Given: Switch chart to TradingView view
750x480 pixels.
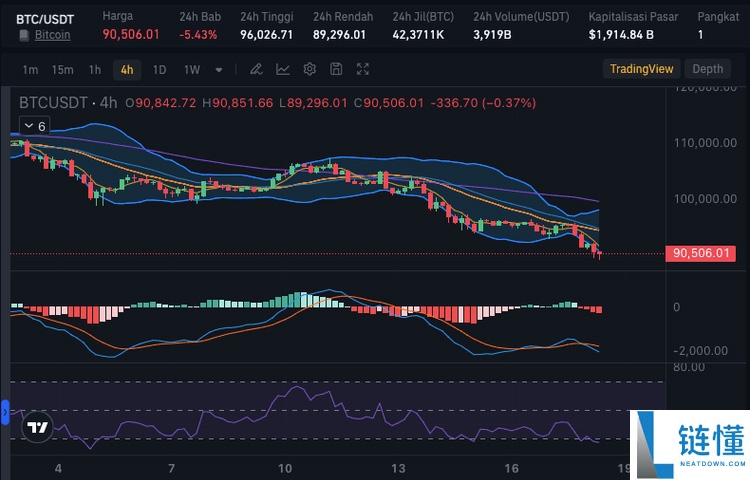Looking at the screenshot, I should coord(642,69).
